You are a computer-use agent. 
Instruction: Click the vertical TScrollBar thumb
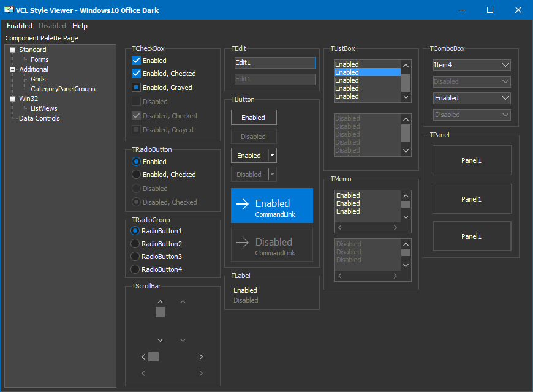(160, 312)
